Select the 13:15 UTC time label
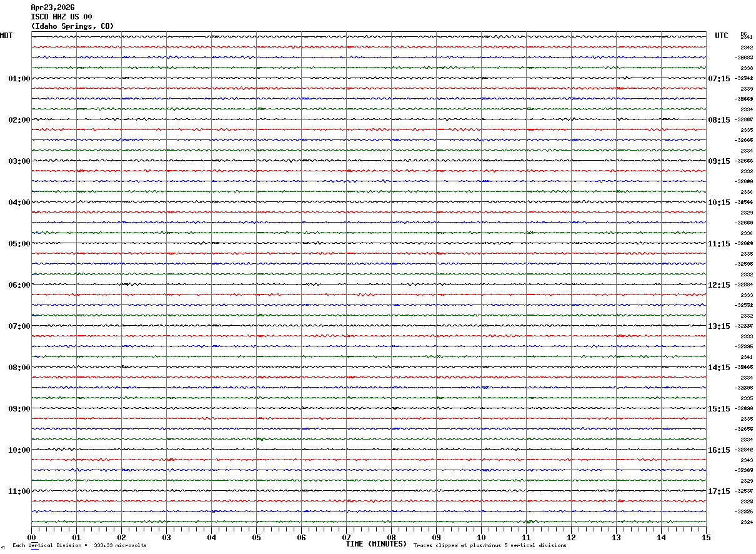This screenshot has width=756, height=554. [719, 326]
